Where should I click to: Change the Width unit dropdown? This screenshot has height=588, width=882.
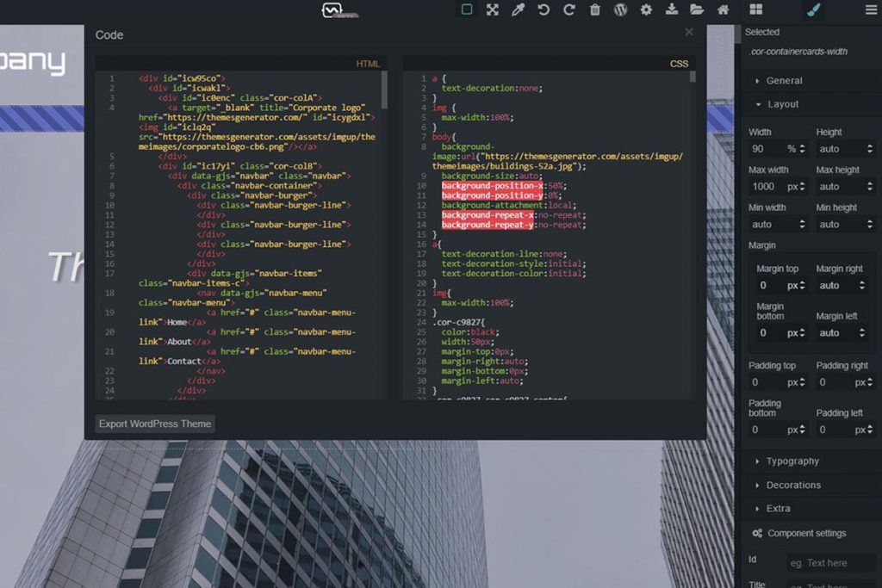pos(792,149)
